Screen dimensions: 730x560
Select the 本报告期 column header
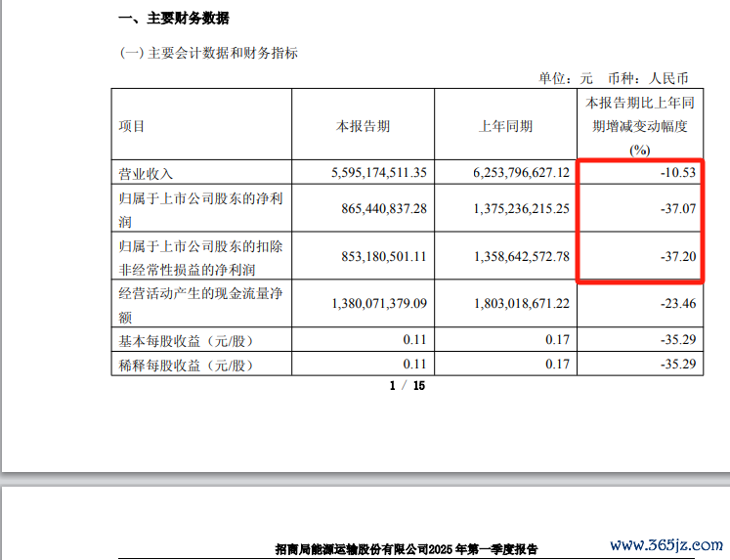tap(364, 126)
